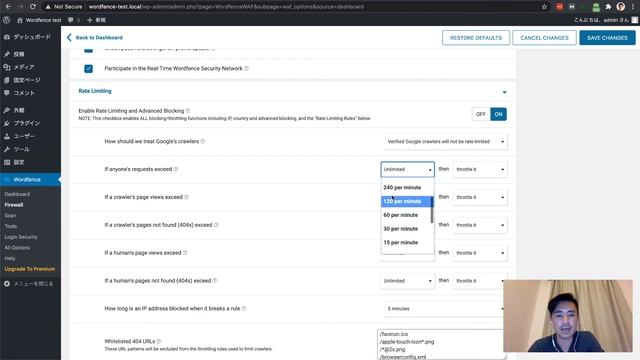Open Firewall in Wordfence submenu
The width and height of the screenshot is (640, 360).
click(14, 205)
